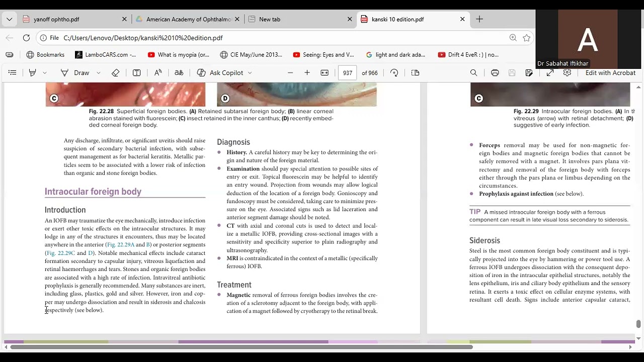This screenshot has width=644, height=362.
Task: Click Edit with Acrobat
Action: pyautogui.click(x=610, y=73)
